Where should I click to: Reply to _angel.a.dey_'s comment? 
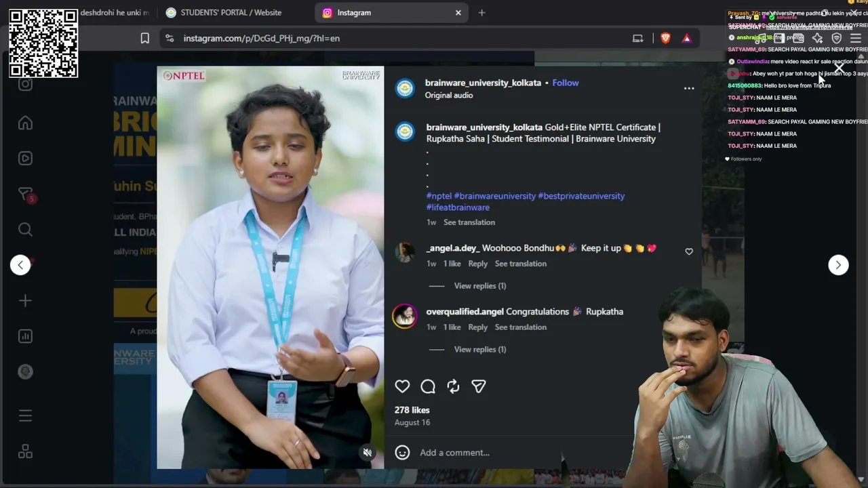[477, 264]
